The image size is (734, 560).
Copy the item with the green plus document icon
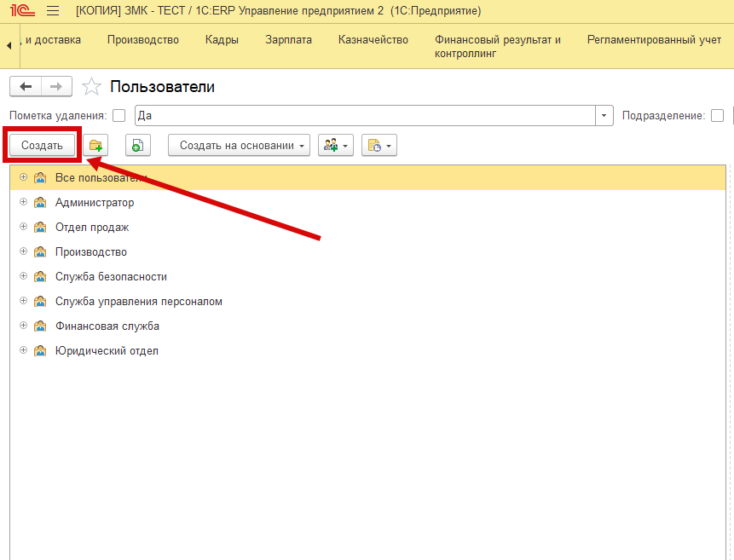(x=137, y=145)
